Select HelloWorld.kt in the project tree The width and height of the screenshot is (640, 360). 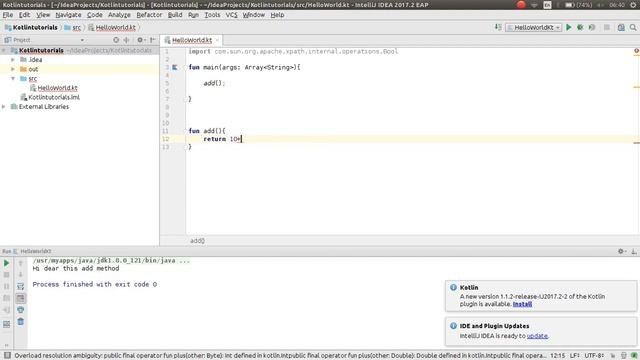click(x=57, y=88)
